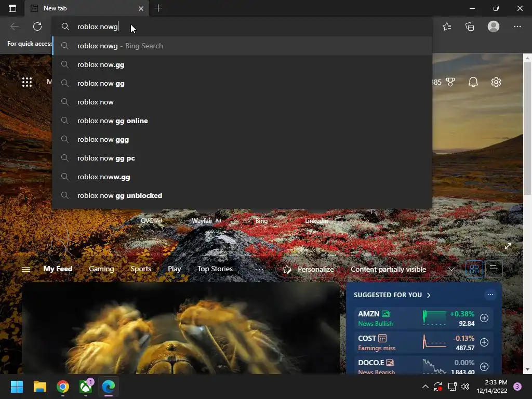Select the New tab browser tab
Screen dimensions: 532x399
[x=87, y=8]
